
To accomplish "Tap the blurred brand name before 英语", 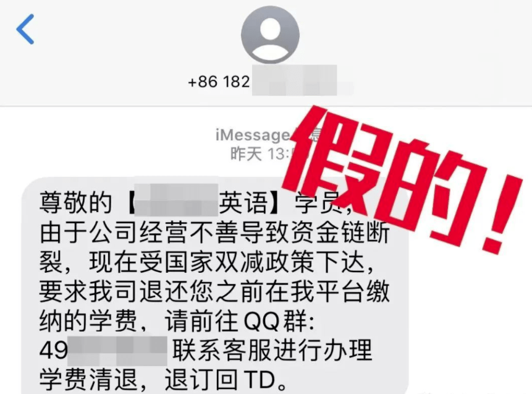I will pyautogui.click(x=177, y=200).
